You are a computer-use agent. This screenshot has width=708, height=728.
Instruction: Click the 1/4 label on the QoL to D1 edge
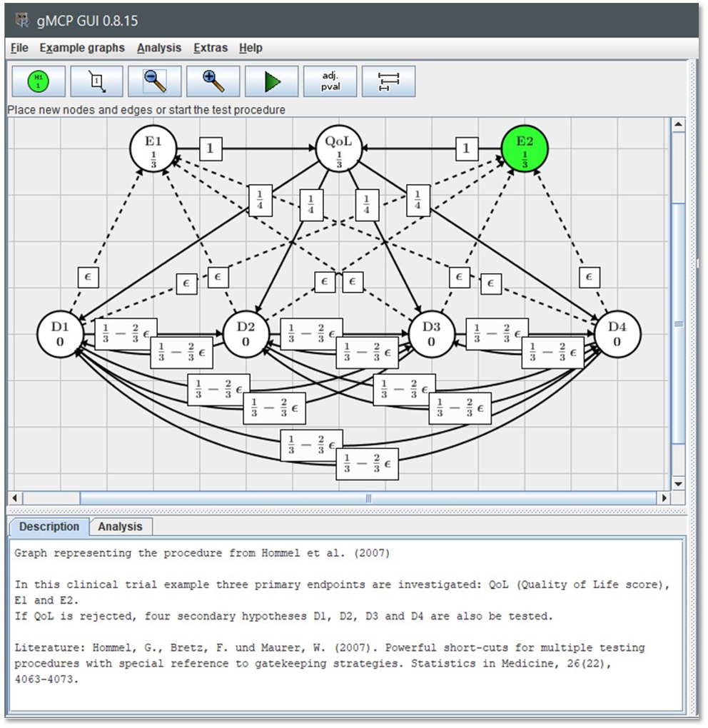(x=260, y=201)
